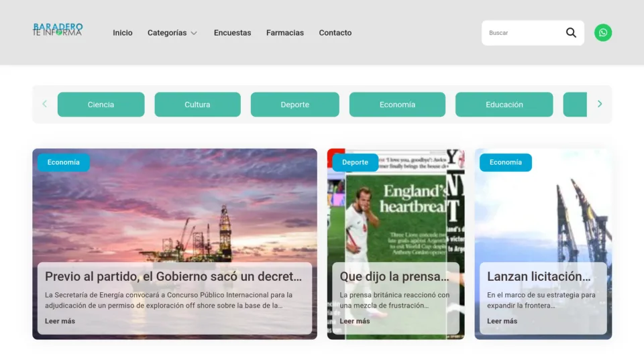This screenshot has height=362, width=644.
Task: Expand the Categorías dropdown menu
Action: [x=172, y=33]
